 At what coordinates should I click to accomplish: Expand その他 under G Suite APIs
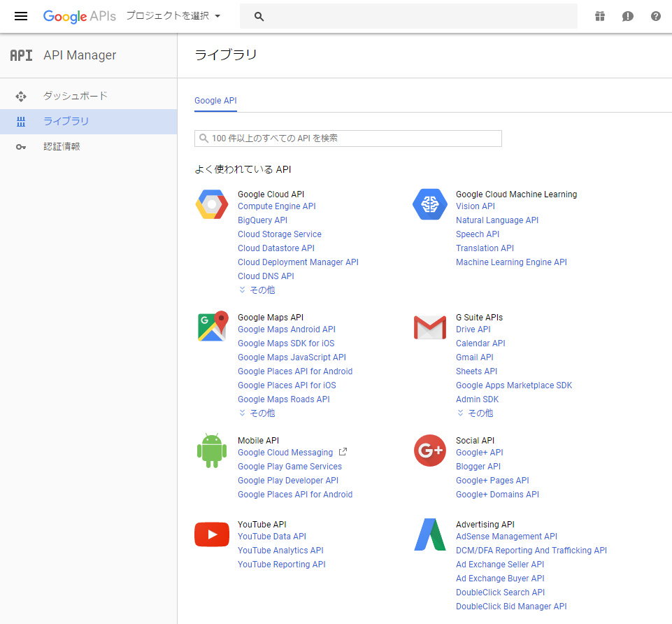pyautogui.click(x=476, y=413)
